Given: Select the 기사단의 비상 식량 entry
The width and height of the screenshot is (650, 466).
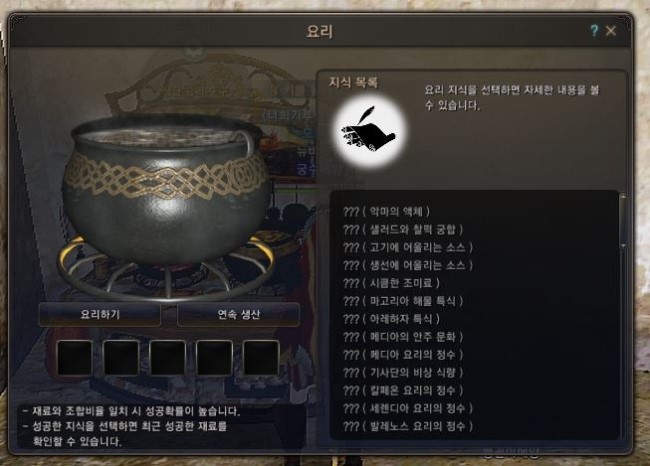Looking at the screenshot, I should pos(403,372).
